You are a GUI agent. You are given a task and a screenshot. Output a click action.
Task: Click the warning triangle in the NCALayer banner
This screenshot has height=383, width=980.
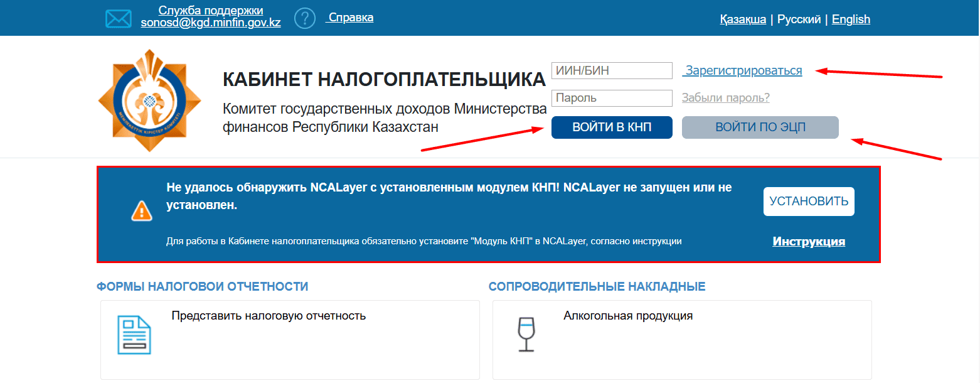[142, 212]
